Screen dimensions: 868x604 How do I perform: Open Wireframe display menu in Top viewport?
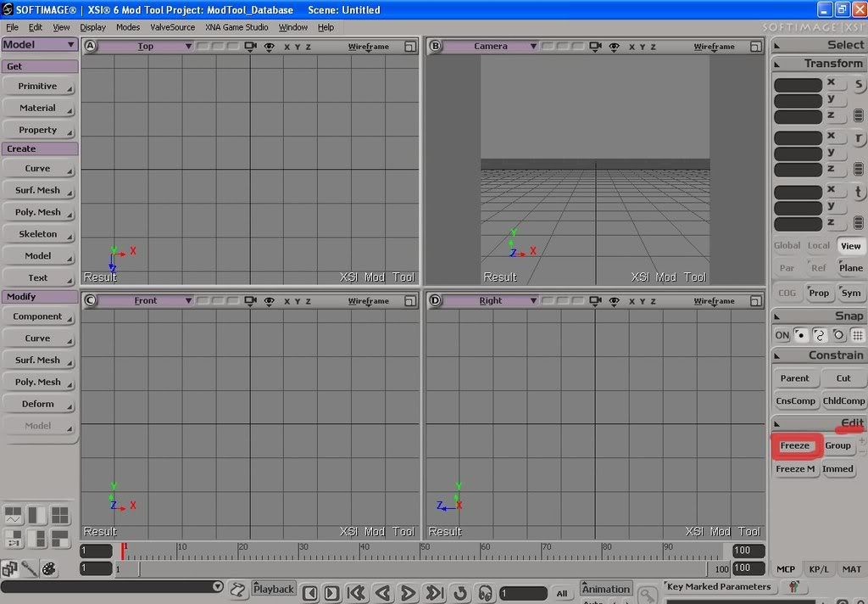pos(369,47)
